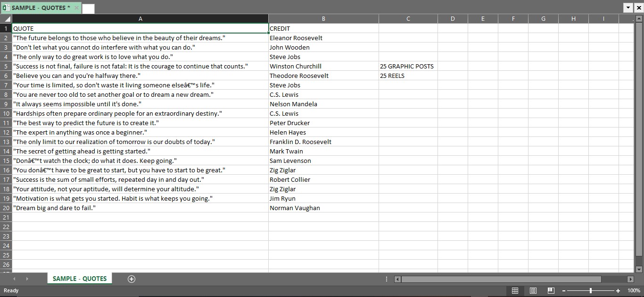This screenshot has width=644, height=297.
Task: Click vertical scrollbar up arrow
Action: (x=639, y=19)
